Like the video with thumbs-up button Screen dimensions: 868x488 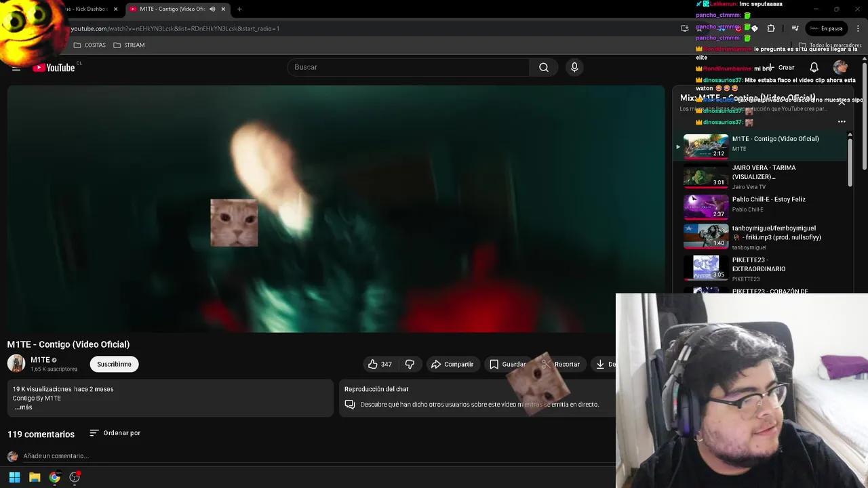(x=380, y=364)
